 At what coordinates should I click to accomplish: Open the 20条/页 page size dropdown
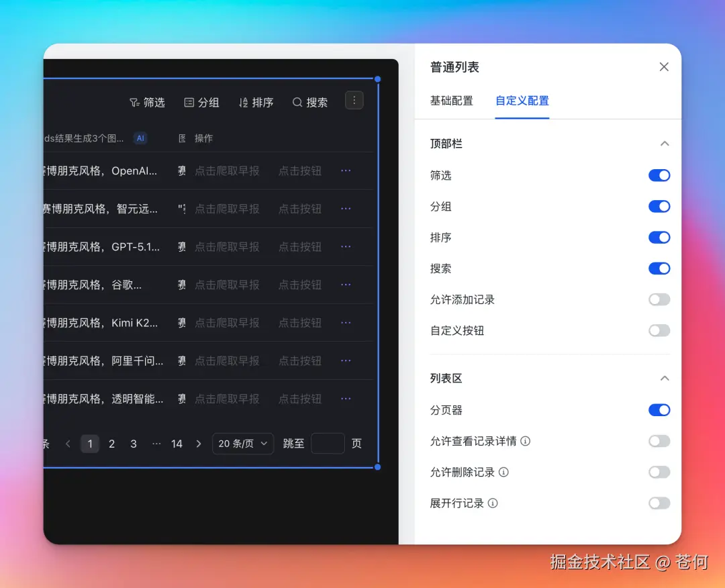242,443
